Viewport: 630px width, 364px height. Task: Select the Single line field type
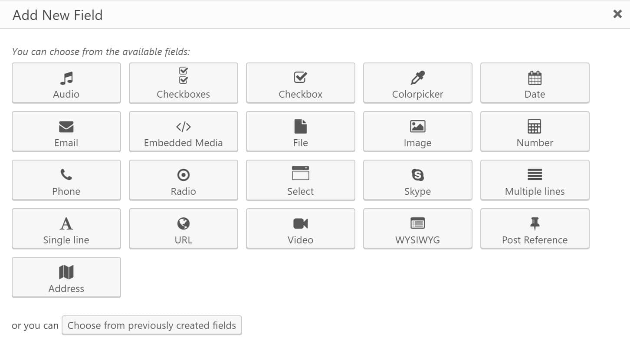66,229
